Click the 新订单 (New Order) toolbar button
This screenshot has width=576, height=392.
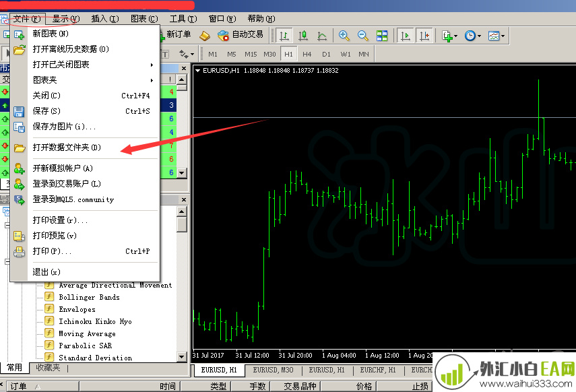(177, 34)
